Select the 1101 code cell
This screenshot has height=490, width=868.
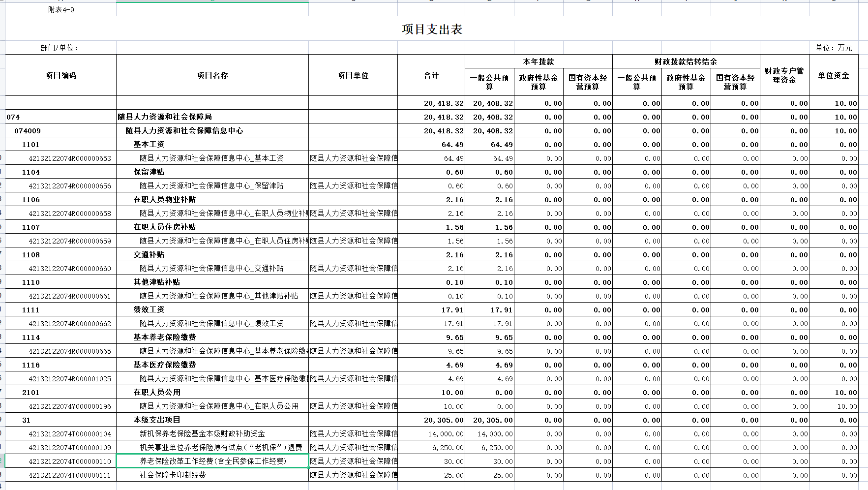click(x=61, y=145)
